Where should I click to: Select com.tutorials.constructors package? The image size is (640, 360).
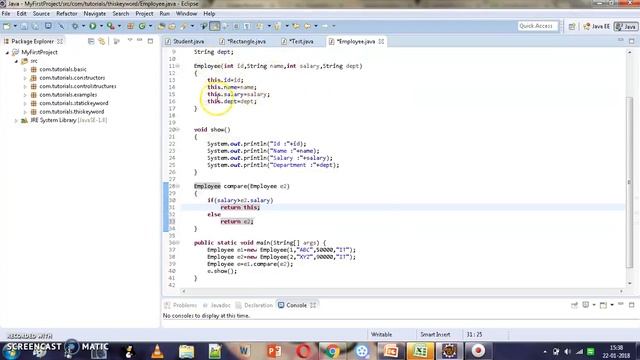[x=72, y=78]
